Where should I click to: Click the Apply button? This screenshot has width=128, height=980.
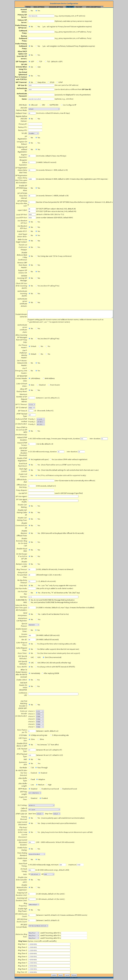[x=61, y=975]
